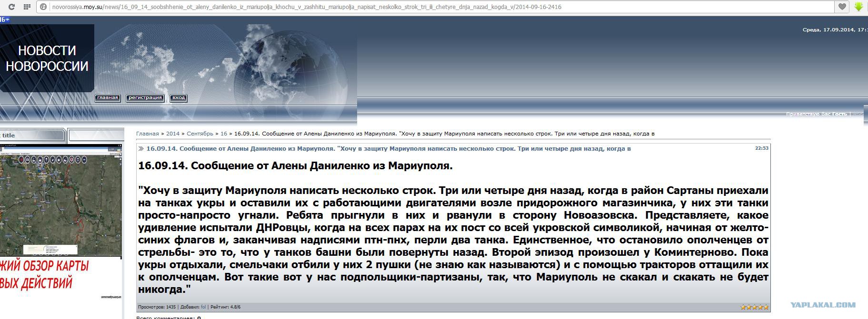This screenshot has width=868, height=319.
Task: Click the posting time 22:53
Action: tap(762, 148)
